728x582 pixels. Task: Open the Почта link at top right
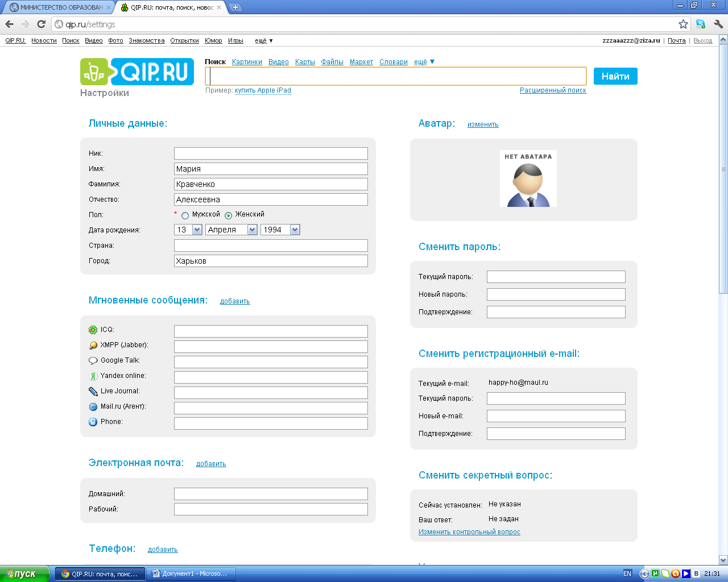(677, 40)
